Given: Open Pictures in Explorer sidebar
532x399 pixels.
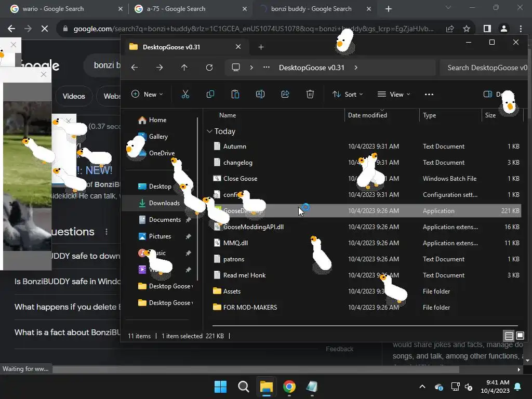Looking at the screenshot, I should point(160,236).
